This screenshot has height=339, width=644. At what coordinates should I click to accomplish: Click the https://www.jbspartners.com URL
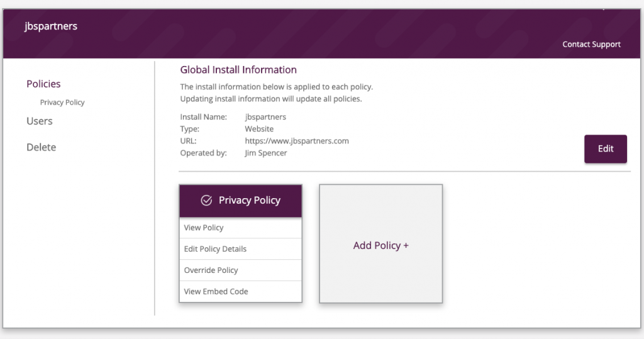297,141
